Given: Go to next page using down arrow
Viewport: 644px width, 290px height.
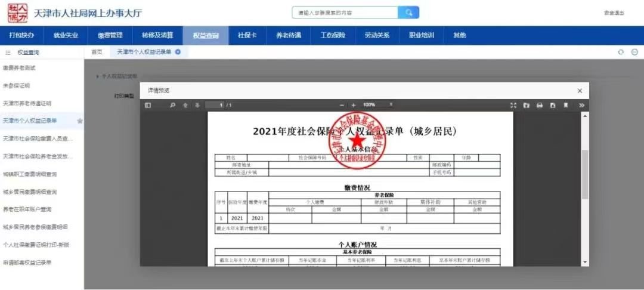Looking at the screenshot, I should click(197, 105).
